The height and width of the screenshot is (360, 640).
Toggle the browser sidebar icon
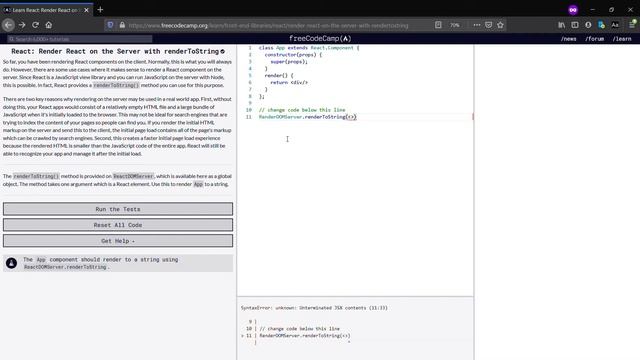(x=575, y=25)
